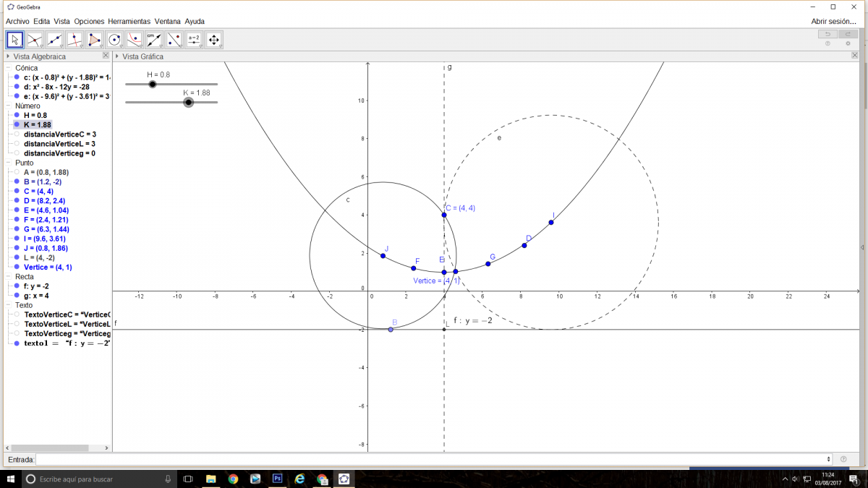868x488 pixels.
Task: Click the Entrada input field
Action: pos(433,459)
